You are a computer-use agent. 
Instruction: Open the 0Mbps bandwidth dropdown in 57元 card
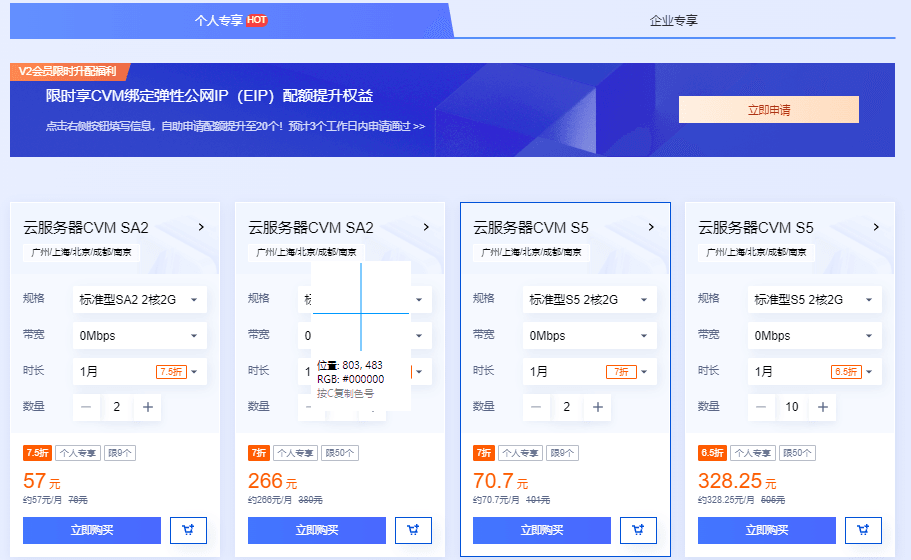click(139, 336)
